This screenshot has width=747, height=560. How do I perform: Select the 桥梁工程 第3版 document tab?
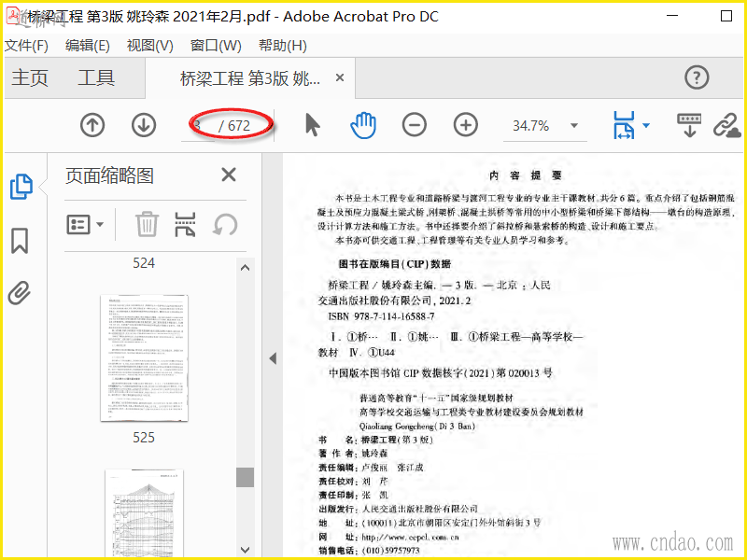pyautogui.click(x=249, y=78)
